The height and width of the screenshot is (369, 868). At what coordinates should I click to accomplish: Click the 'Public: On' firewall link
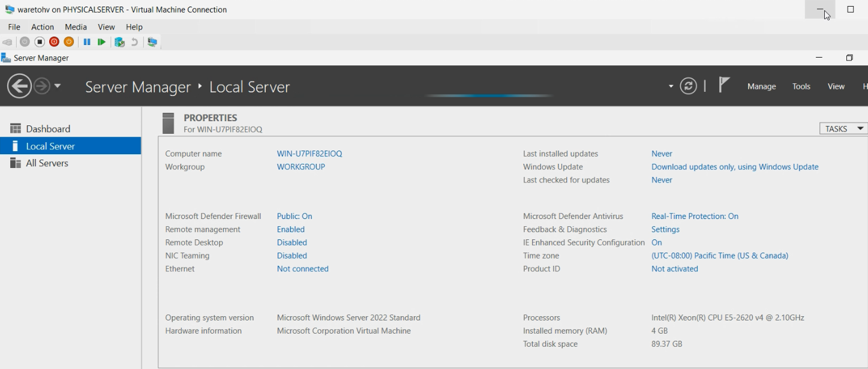click(295, 216)
